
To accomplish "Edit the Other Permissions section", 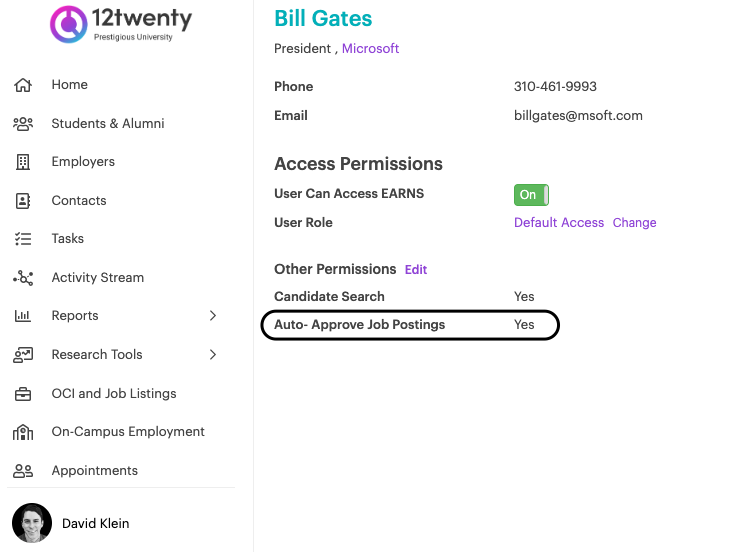I will point(416,269).
